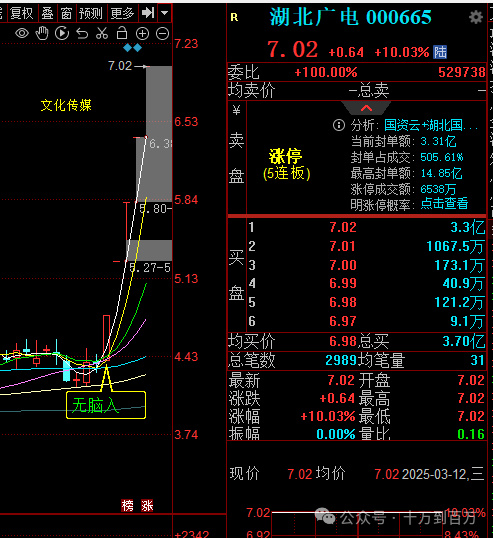Click the 量比 0.16 value
Image resolution: width=493 pixels, height=538 pixels.
471,434
